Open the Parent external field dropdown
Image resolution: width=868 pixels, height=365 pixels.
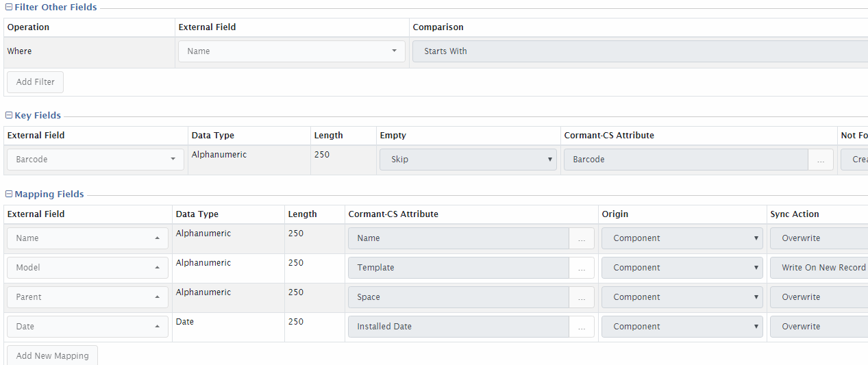click(x=87, y=297)
